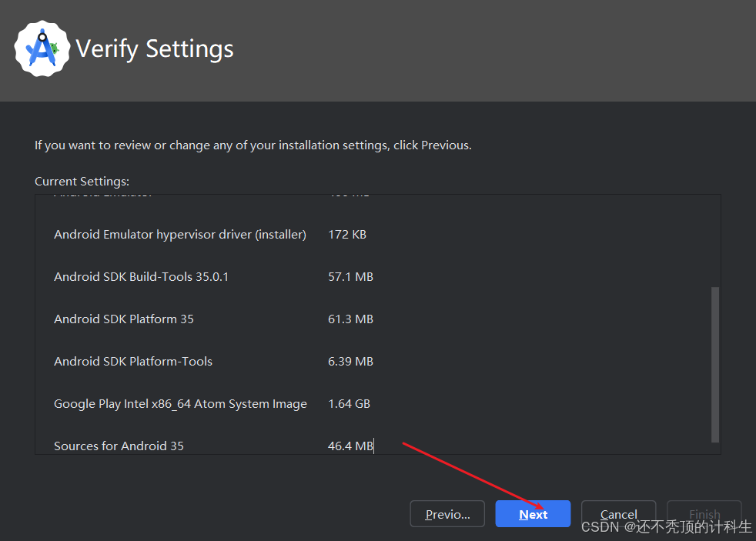The height and width of the screenshot is (541, 756).
Task: Select 'Android SDK Platform-Tools' entry
Action: tap(133, 362)
